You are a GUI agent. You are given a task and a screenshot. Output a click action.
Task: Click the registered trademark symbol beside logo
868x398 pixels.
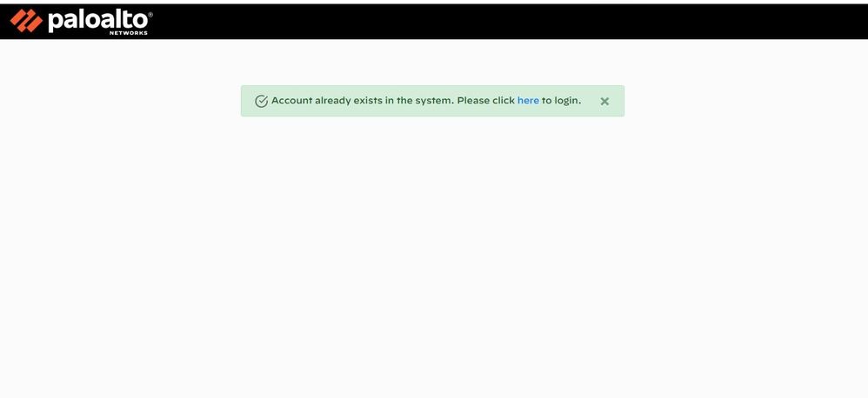(150, 15)
